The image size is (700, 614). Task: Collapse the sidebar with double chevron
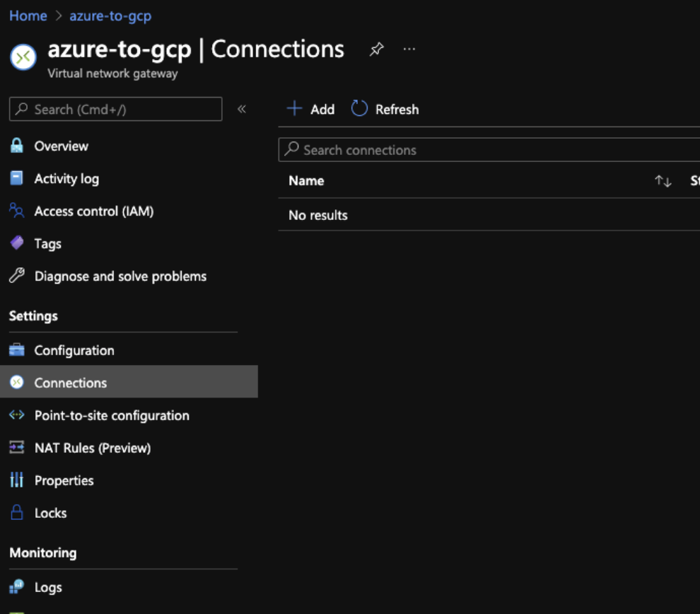242,109
